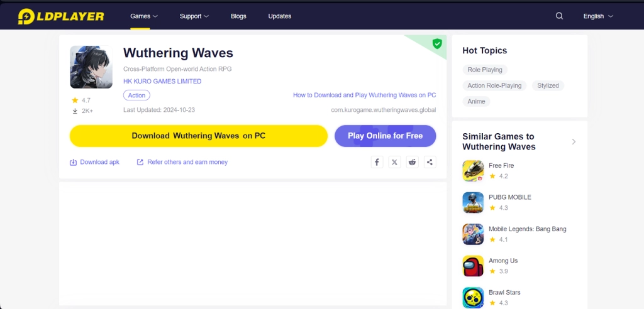
Task: Click PUBG MOBILE 4.3 rating
Action: (x=499, y=208)
